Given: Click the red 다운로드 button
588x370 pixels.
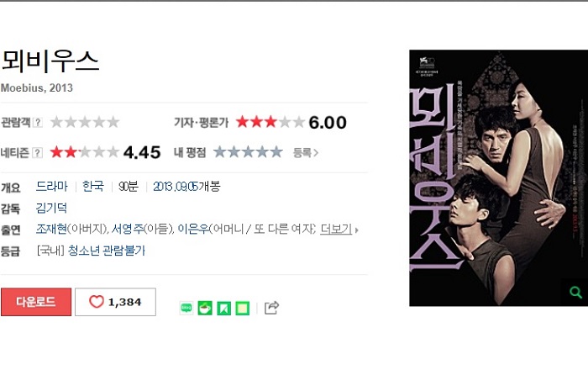Looking at the screenshot, I should point(36,302).
